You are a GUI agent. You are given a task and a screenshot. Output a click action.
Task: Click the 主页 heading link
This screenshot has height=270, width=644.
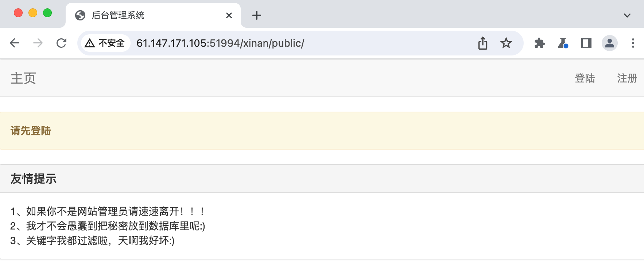tap(23, 78)
